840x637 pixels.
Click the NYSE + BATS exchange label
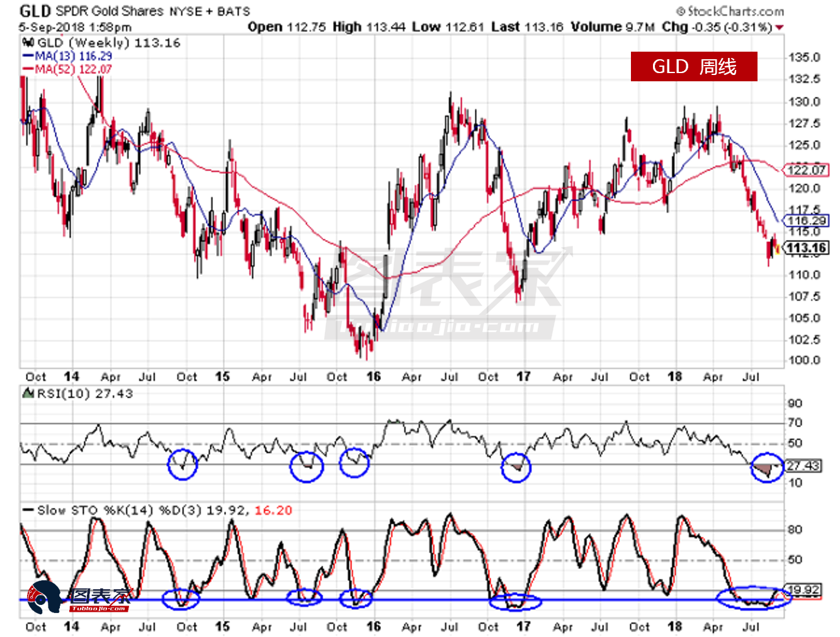click(210, 12)
